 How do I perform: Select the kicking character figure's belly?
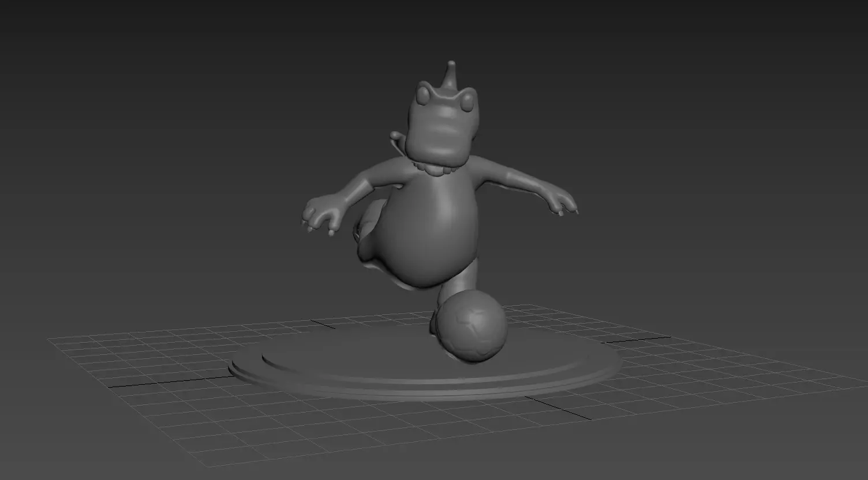coord(430,231)
